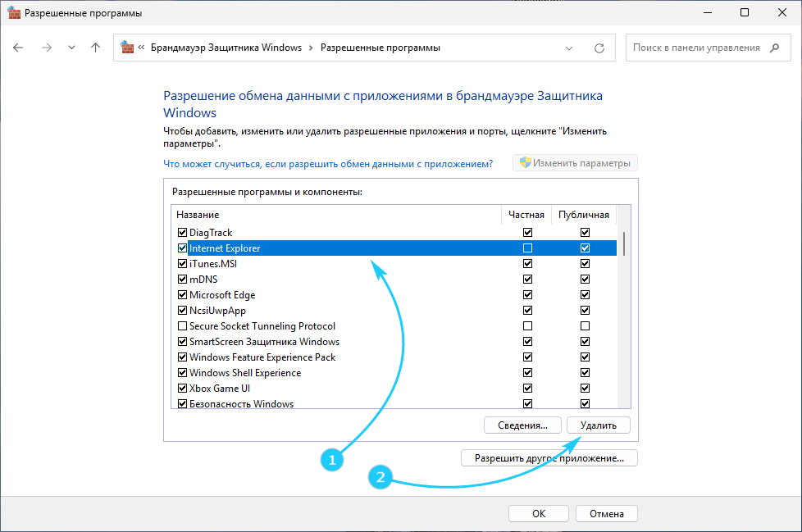This screenshot has width=802, height=532.
Task: Click the «Удалить» button
Action: (599, 425)
